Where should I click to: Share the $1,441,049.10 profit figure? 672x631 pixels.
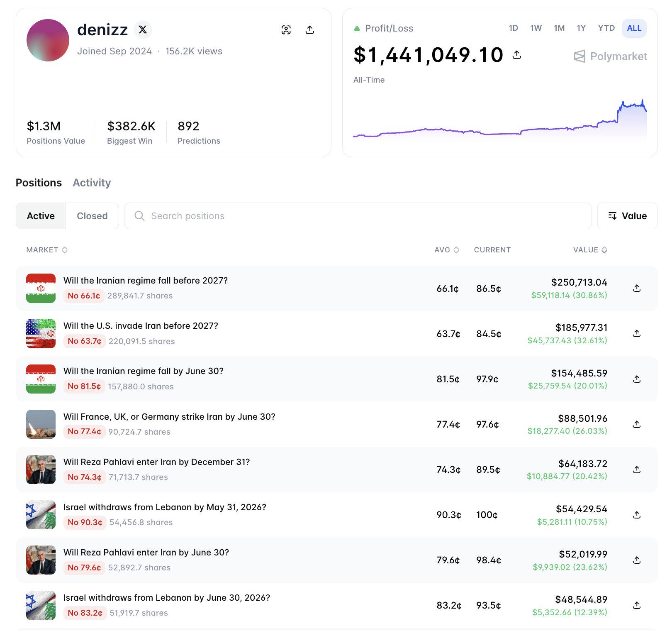point(517,55)
